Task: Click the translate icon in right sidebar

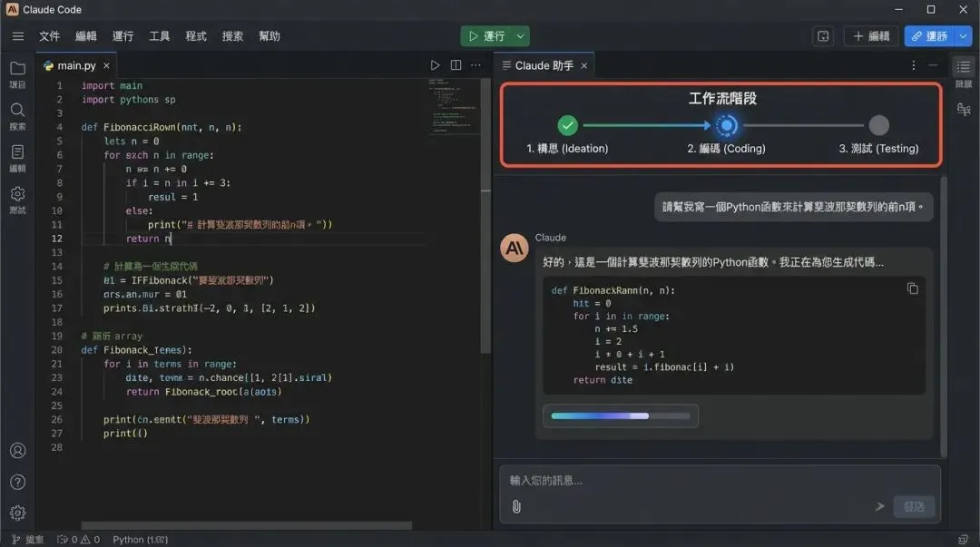Action: (963, 110)
